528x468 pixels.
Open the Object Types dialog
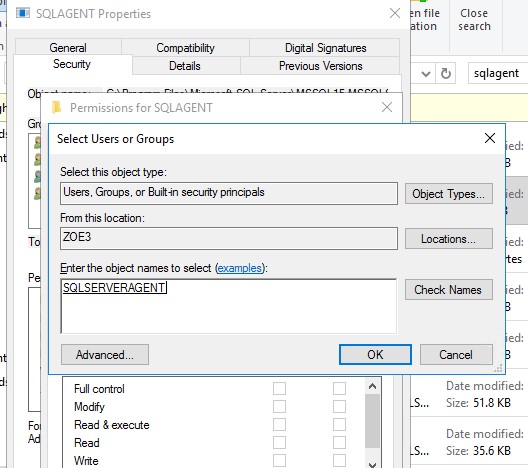tap(449, 194)
